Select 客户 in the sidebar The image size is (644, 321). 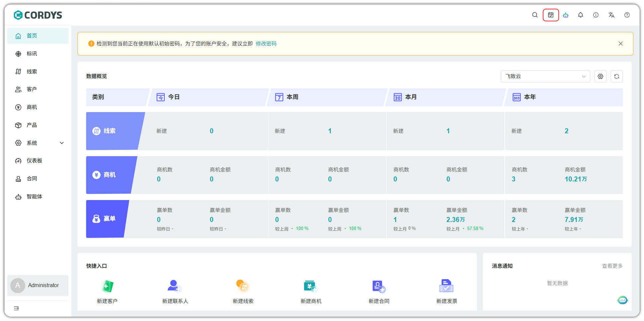pyautogui.click(x=32, y=89)
